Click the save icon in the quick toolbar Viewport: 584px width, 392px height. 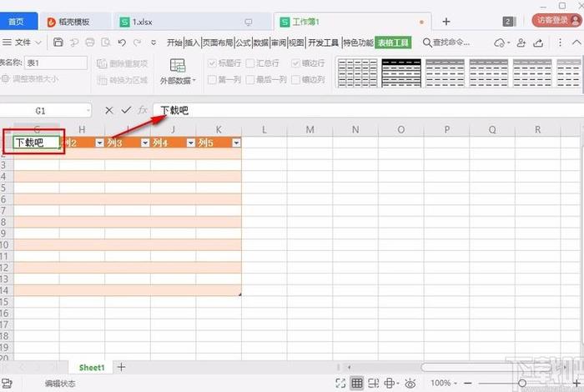tap(58, 42)
